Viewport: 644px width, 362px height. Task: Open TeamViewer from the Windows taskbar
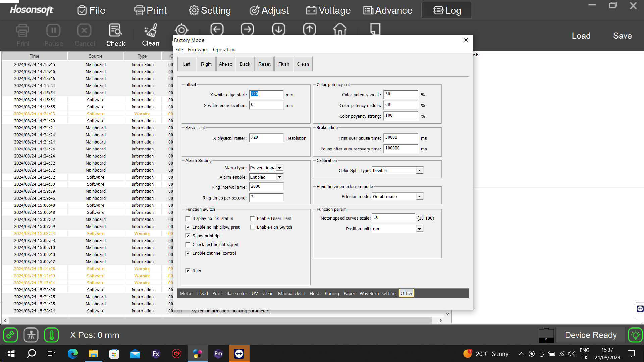coord(239,353)
